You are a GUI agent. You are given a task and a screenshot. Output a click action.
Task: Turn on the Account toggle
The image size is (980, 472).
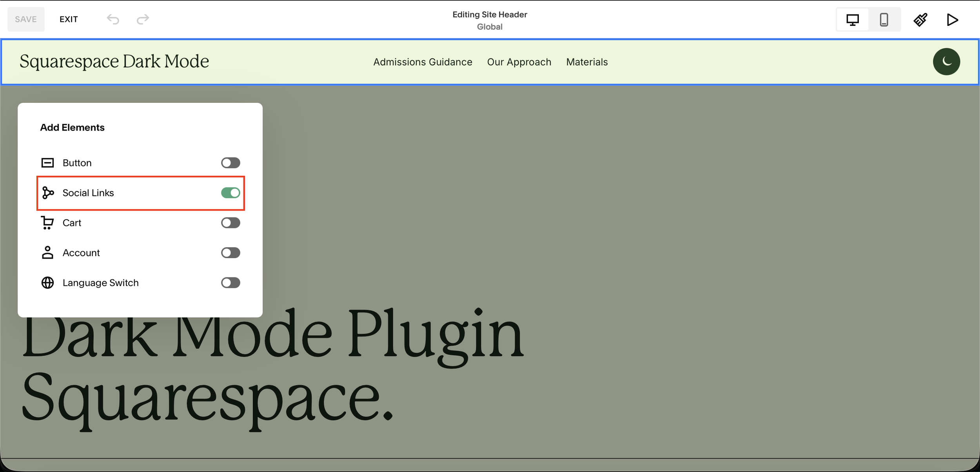click(230, 253)
